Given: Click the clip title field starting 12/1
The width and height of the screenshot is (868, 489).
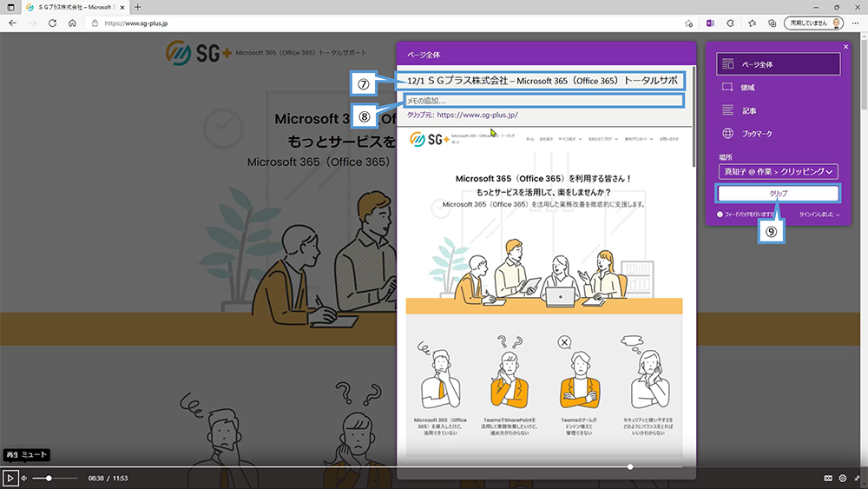Looking at the screenshot, I should [x=542, y=81].
